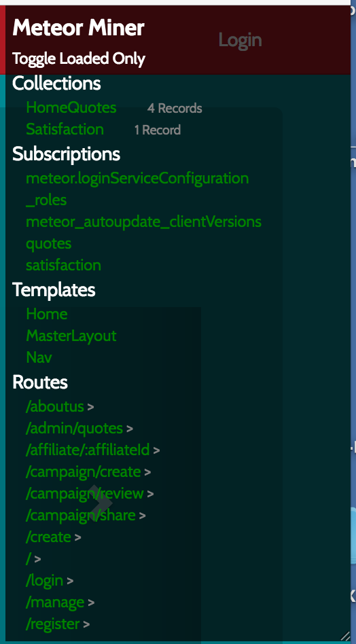Screen dimensions: 356x644
Task: Open the MasterLayout template
Action: (x=71, y=336)
